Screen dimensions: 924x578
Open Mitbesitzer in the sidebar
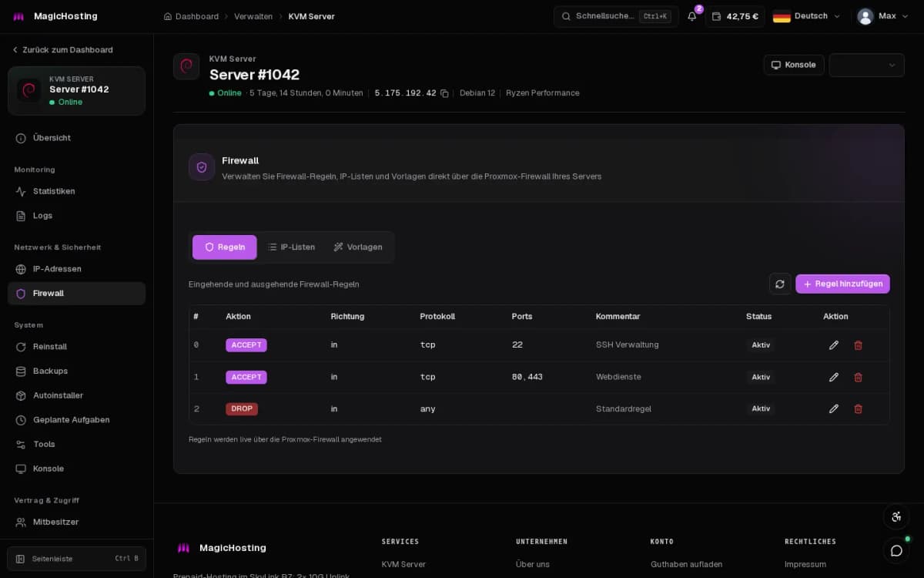click(76, 522)
